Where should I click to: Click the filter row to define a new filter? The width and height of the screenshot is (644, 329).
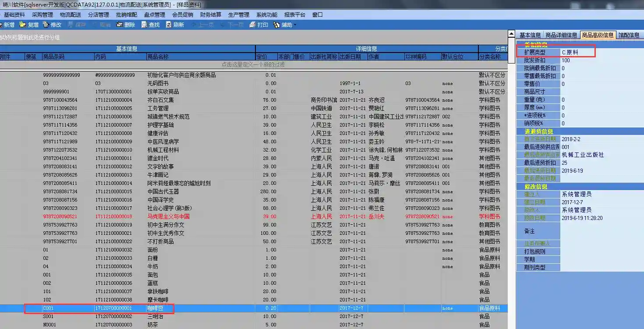click(253, 64)
